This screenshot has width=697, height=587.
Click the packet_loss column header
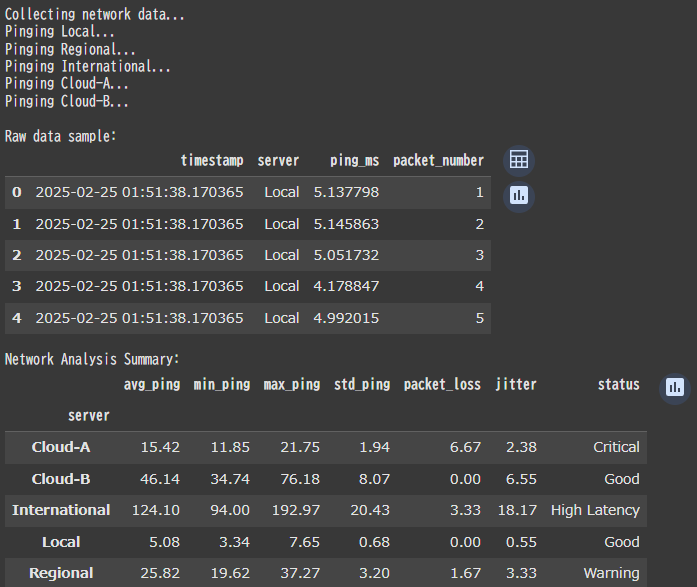pyautogui.click(x=442, y=384)
